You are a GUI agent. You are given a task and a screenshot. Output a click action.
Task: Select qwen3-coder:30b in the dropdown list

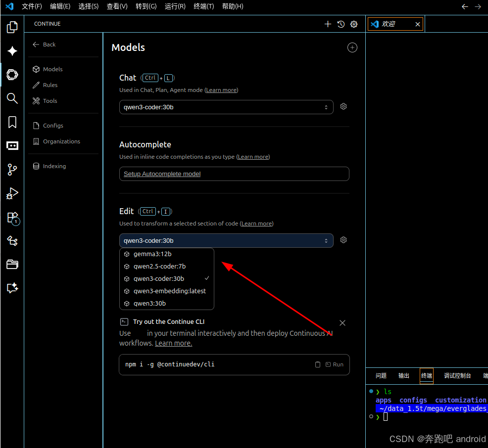166,279
